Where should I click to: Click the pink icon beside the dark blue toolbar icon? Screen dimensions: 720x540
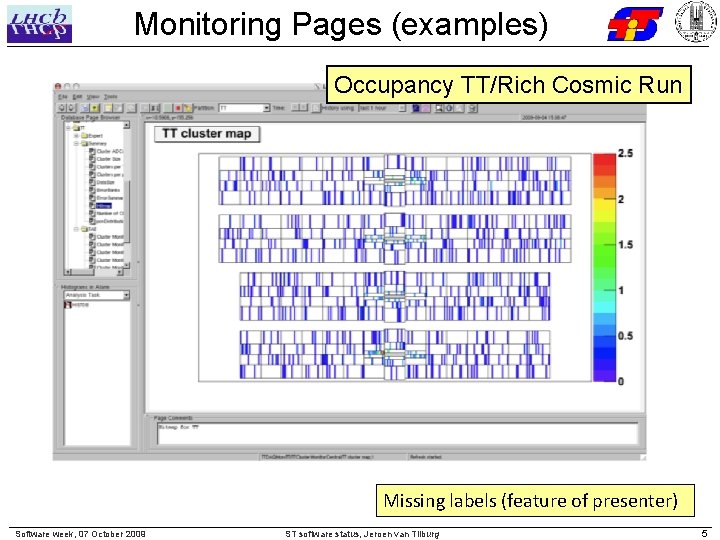pyautogui.click(x=426, y=108)
